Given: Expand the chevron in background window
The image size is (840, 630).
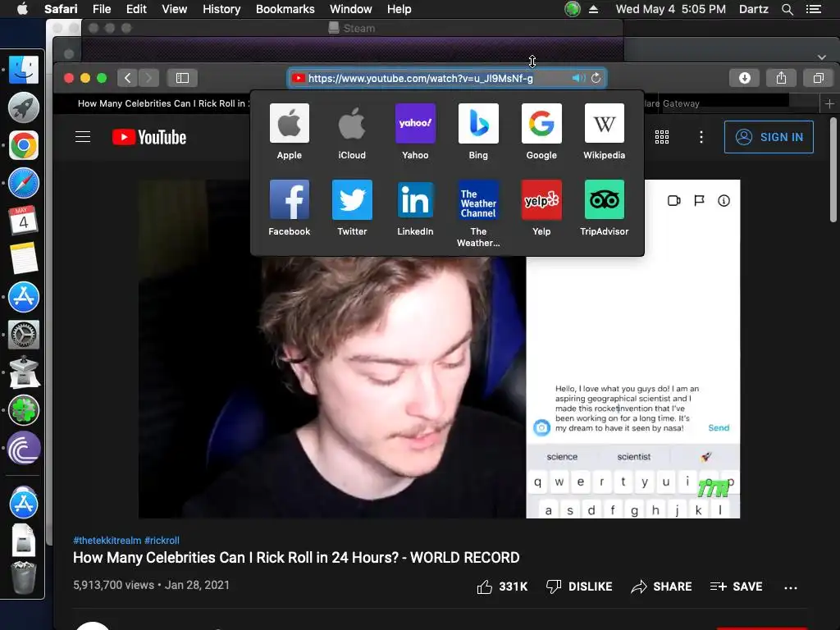Looking at the screenshot, I should pyautogui.click(x=822, y=57).
